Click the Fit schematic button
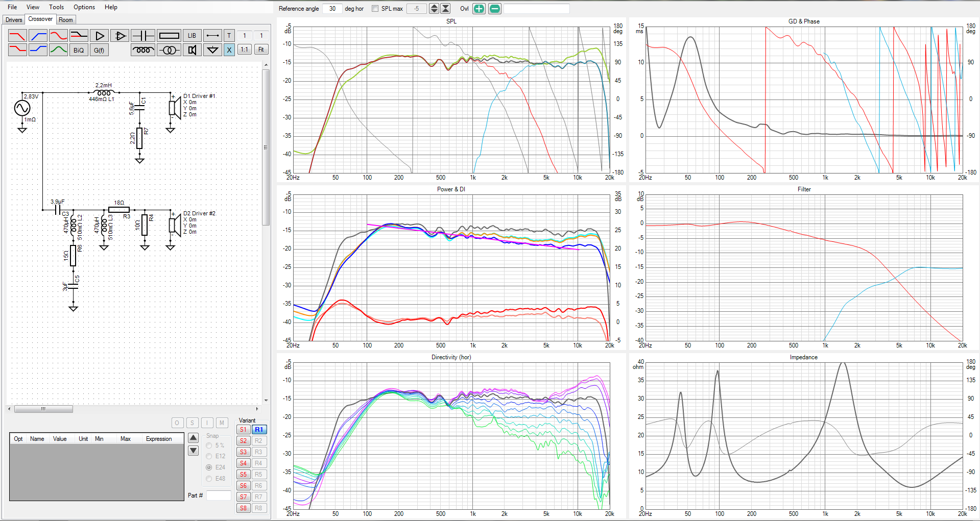The image size is (980, 521). pos(261,50)
